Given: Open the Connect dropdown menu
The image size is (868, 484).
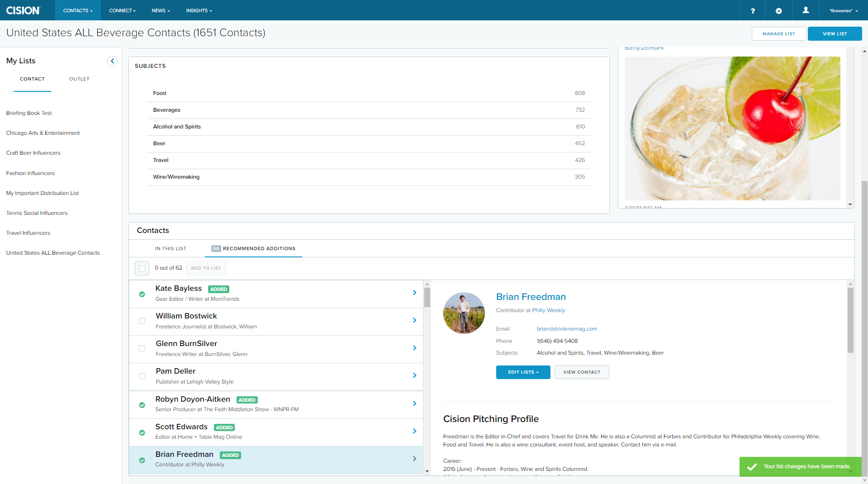Looking at the screenshot, I should (x=122, y=10).
